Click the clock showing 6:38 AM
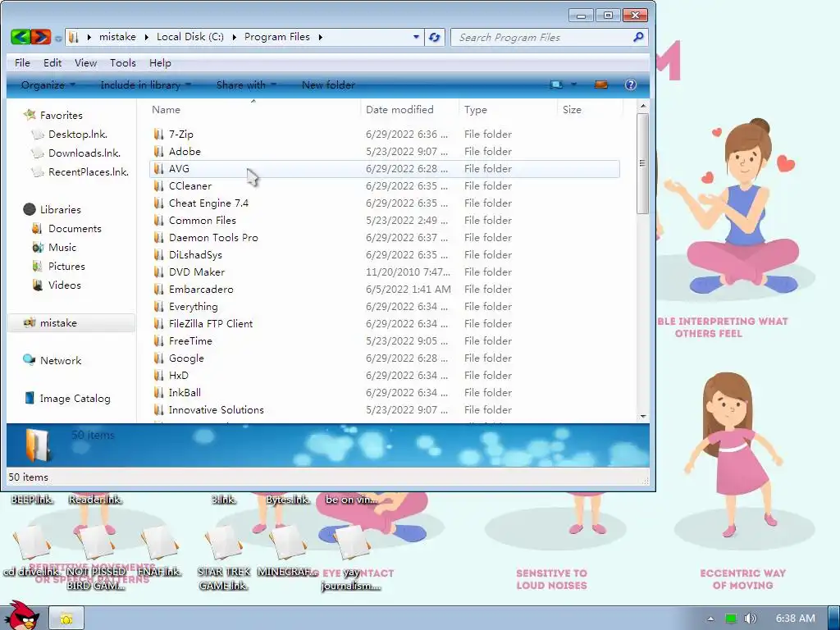 click(796, 619)
